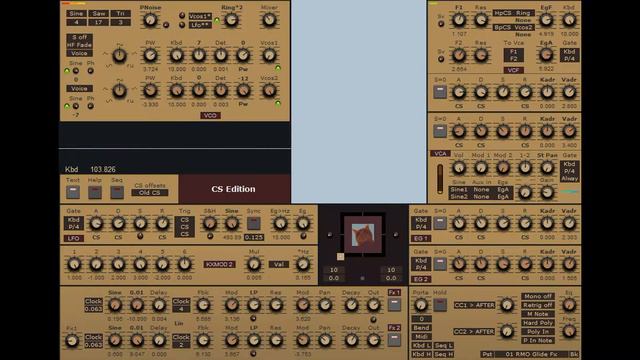The width and height of the screenshot is (640, 360).
Task: Click the LFO section label
Action: 73,238
